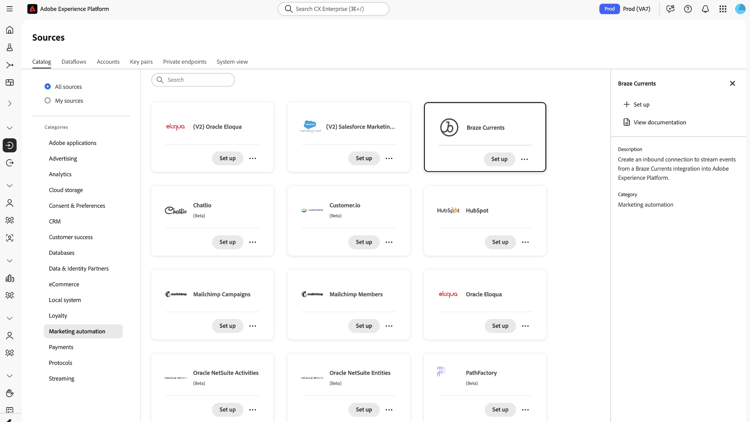Open the Sources icon in left sidebar
The height and width of the screenshot is (422, 750).
coord(10,145)
